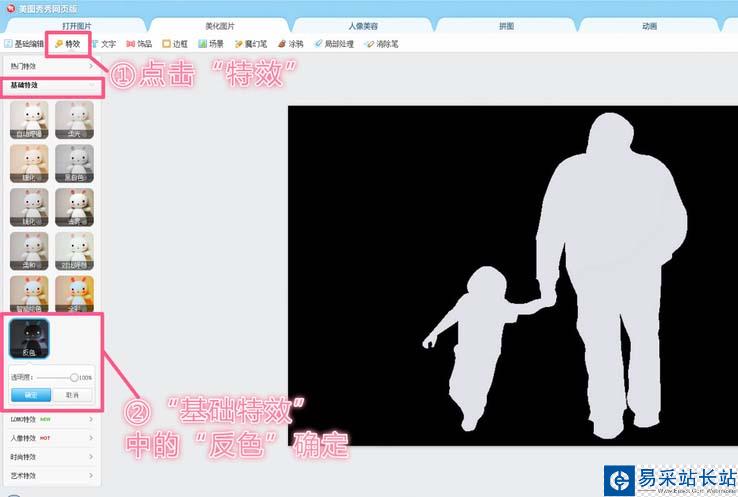The height and width of the screenshot is (497, 738).
Task: Click the 确定 confirm button
Action: tap(31, 395)
